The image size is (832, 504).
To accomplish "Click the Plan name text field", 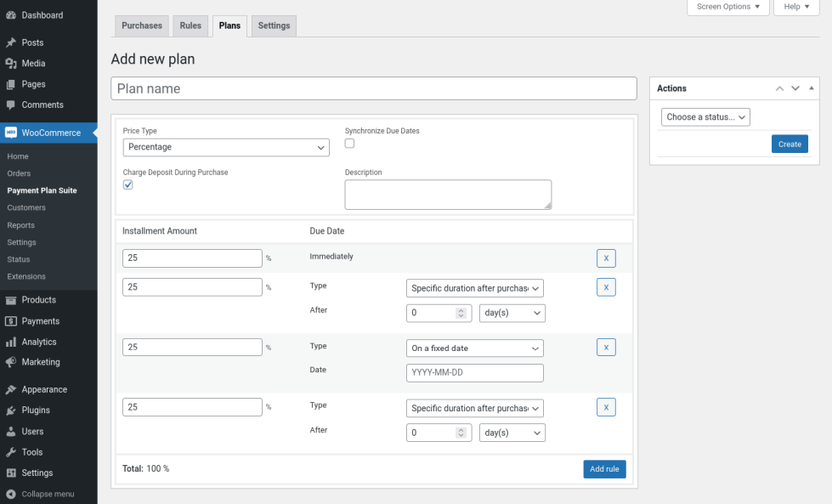I will tap(374, 88).
